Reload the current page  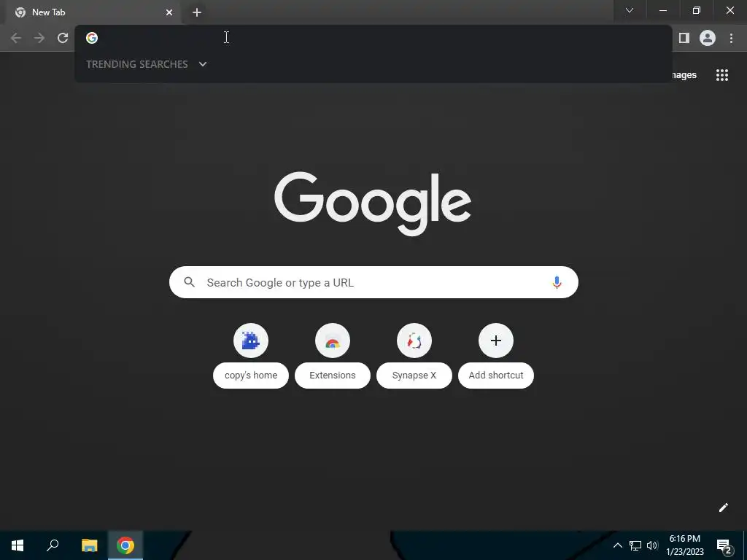point(63,38)
